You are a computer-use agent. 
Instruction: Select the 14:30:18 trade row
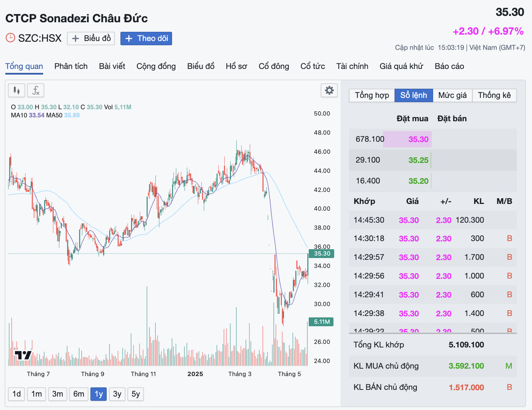pos(433,239)
